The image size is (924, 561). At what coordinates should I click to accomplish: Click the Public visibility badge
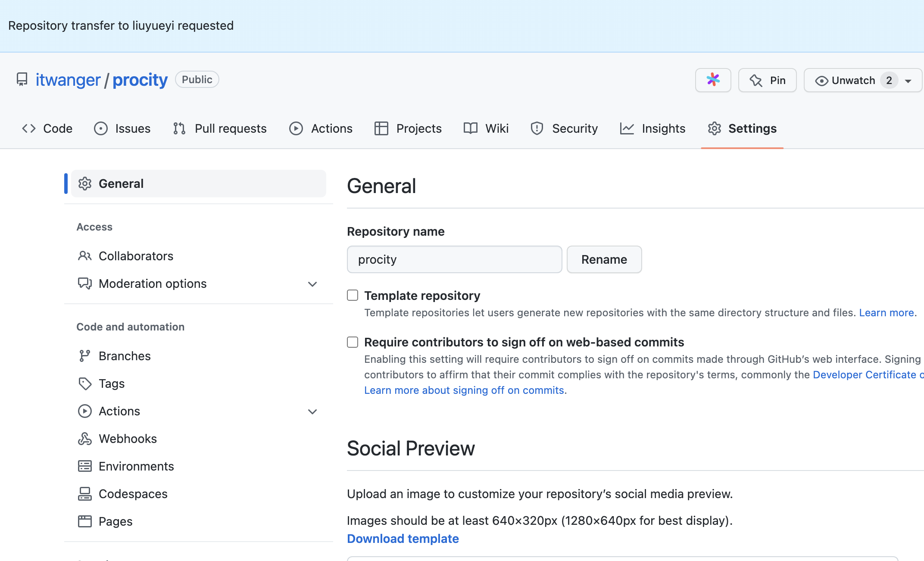pyautogui.click(x=197, y=80)
